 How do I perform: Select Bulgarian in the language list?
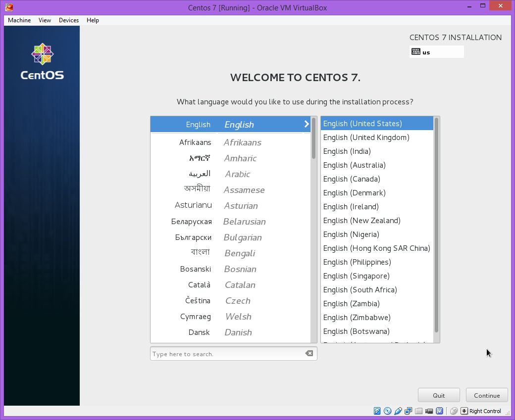[x=230, y=237]
